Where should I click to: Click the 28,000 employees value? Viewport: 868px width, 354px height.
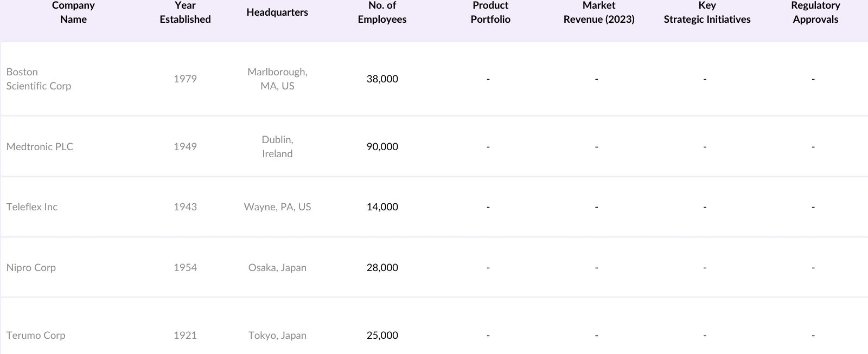(x=382, y=267)
